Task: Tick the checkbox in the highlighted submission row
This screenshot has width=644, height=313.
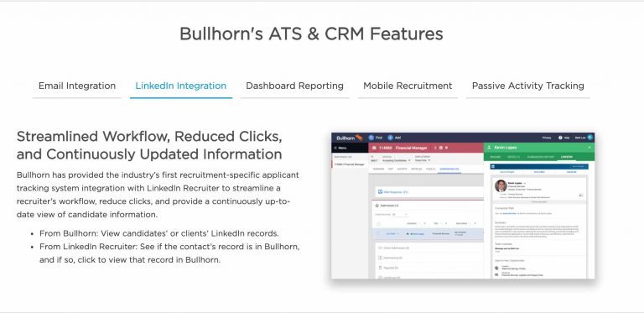Action: 378,233
